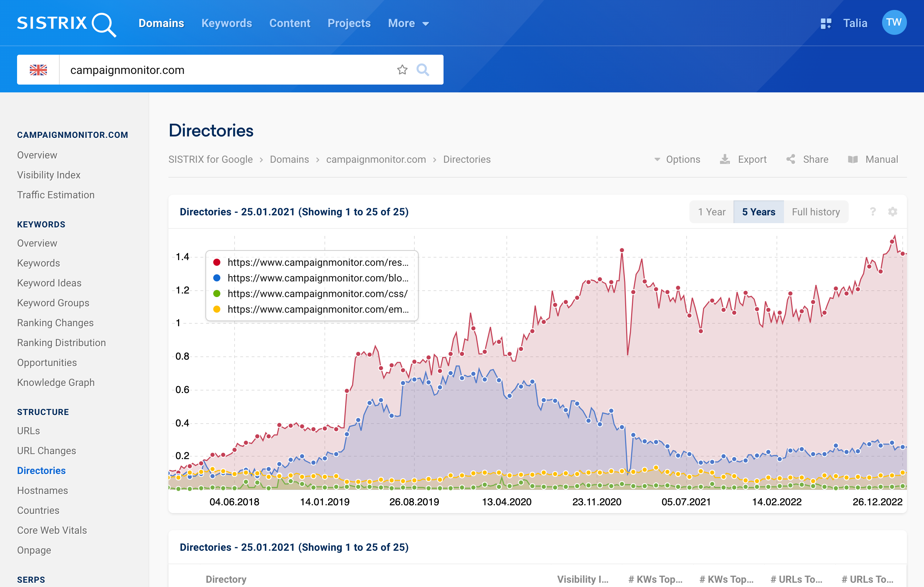Viewport: 924px width, 587px height.
Task: Click the search magnifier icon in toolbar
Action: tap(423, 69)
